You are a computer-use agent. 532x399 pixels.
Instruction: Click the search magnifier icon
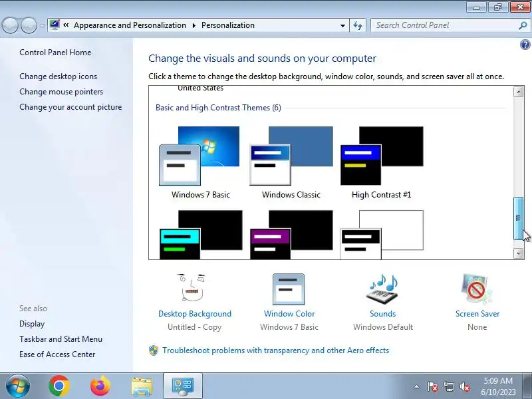coord(523,25)
